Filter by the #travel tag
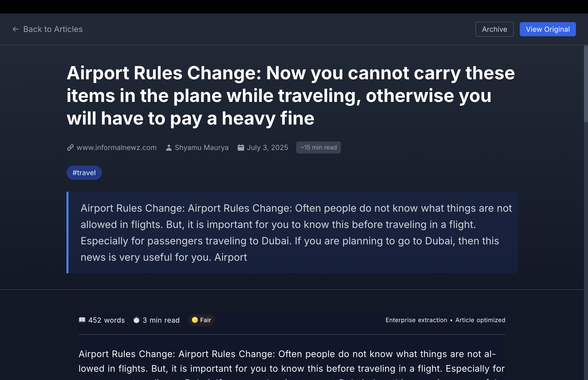This screenshot has width=588, height=380. click(x=84, y=173)
